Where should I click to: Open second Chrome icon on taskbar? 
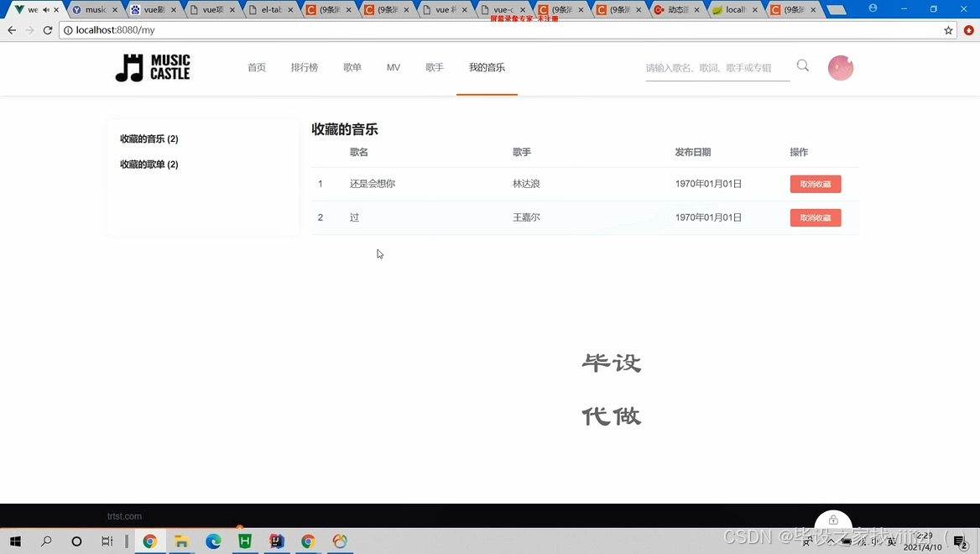[308, 541]
